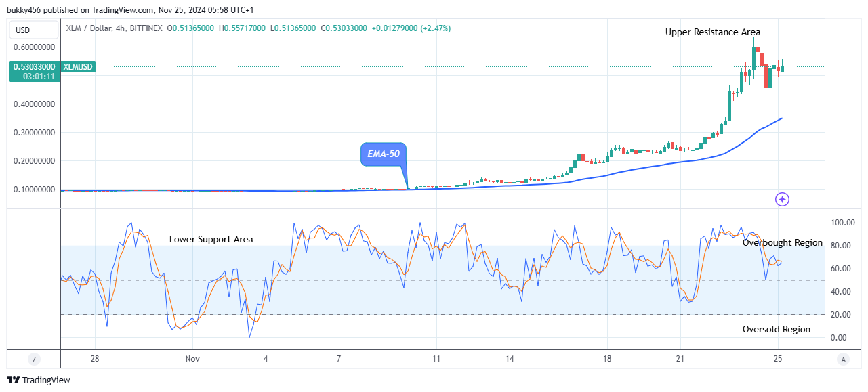Image resolution: width=868 pixels, height=392 pixels.
Task: Click the current price 0.53033000 label
Action: (x=35, y=67)
